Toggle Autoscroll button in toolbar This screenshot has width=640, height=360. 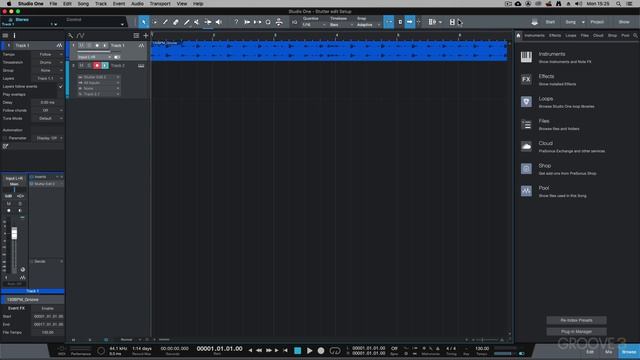(x=409, y=22)
